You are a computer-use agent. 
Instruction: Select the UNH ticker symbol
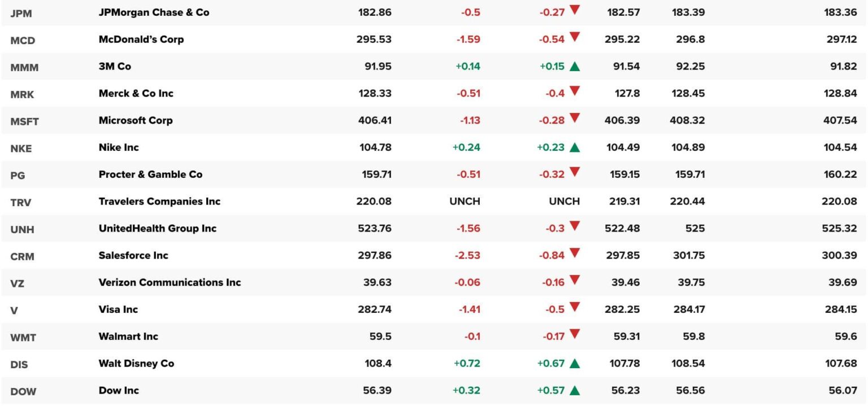pos(23,230)
